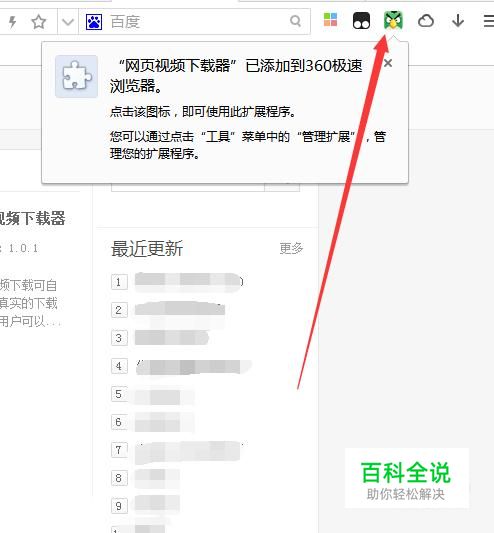The width and height of the screenshot is (494, 533).
Task: Open Baidu search engine paw icon
Action: click(x=94, y=22)
